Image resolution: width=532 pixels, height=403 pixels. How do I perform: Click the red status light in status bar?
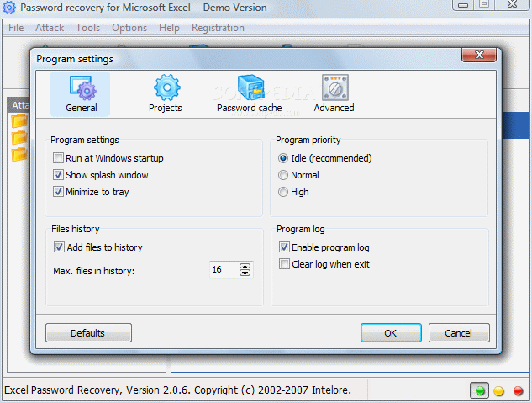pos(518,390)
